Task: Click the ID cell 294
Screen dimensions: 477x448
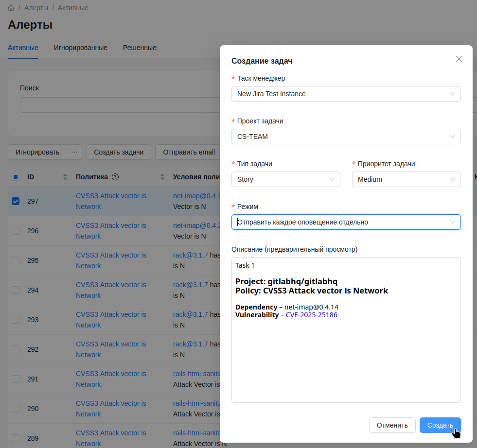Action: coord(33,290)
